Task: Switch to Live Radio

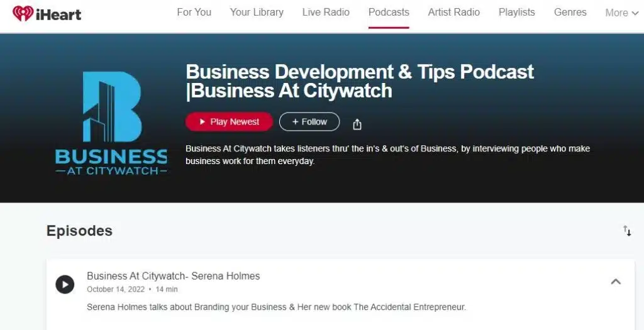Action: [326, 13]
